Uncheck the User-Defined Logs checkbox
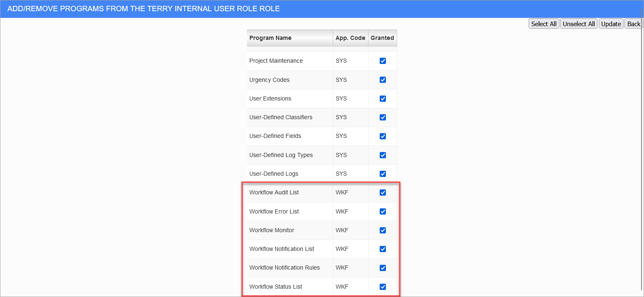The image size is (644, 297). click(383, 174)
